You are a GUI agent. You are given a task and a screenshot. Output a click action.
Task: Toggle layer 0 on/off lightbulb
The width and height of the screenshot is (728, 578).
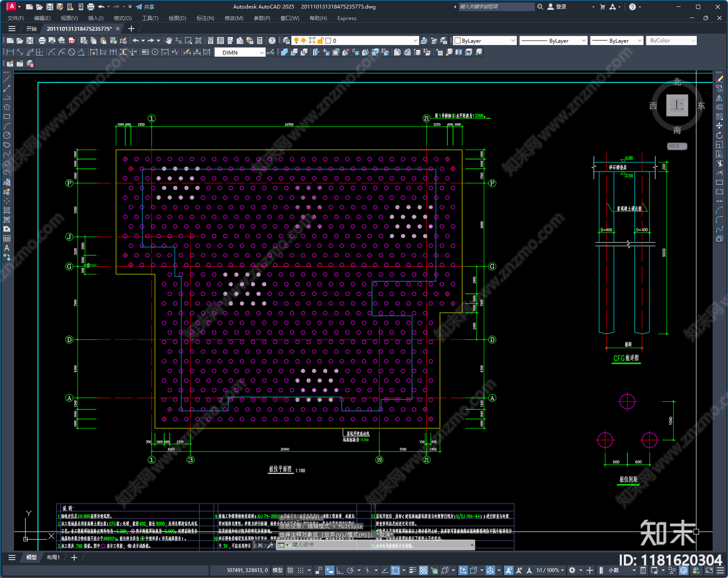pyautogui.click(x=296, y=41)
